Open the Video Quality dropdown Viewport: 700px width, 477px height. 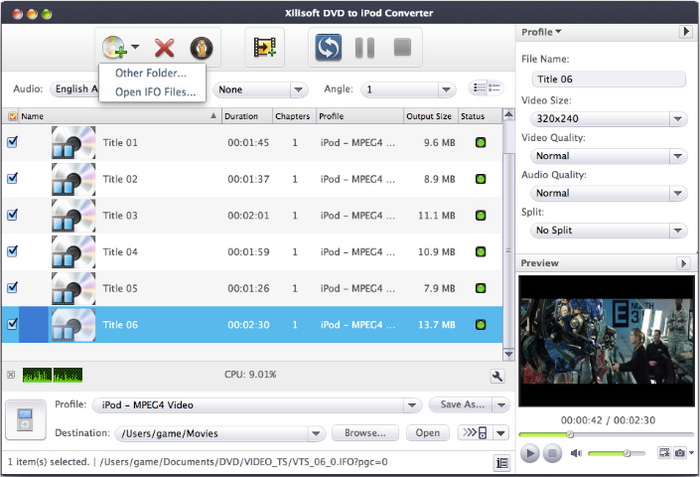[x=608, y=156]
